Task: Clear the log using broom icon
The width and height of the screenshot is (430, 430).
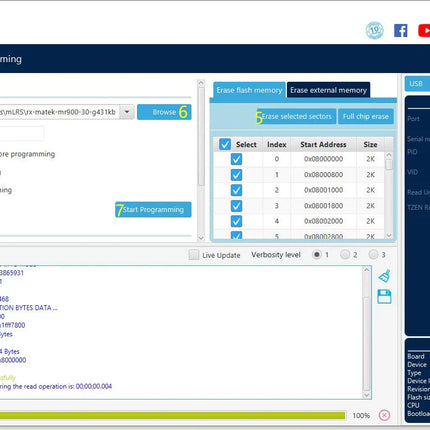Action: pos(384,276)
